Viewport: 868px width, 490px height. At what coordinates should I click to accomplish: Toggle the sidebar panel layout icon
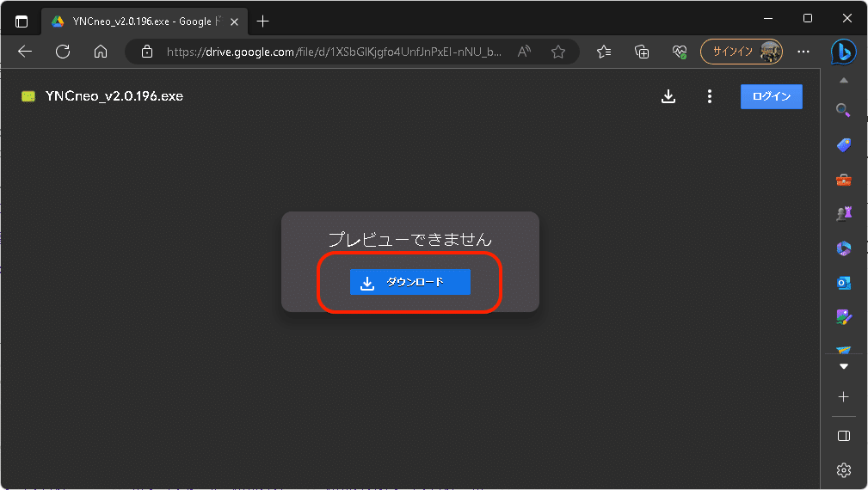843,436
